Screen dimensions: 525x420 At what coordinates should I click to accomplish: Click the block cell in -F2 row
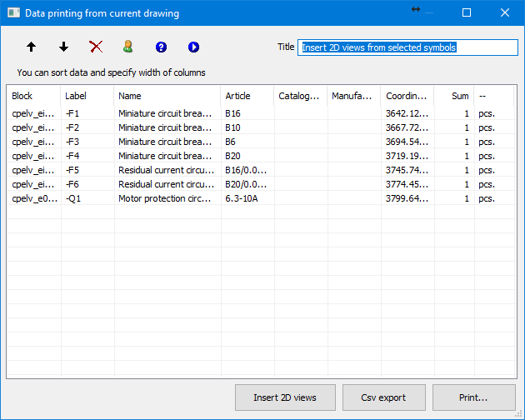[x=34, y=127]
